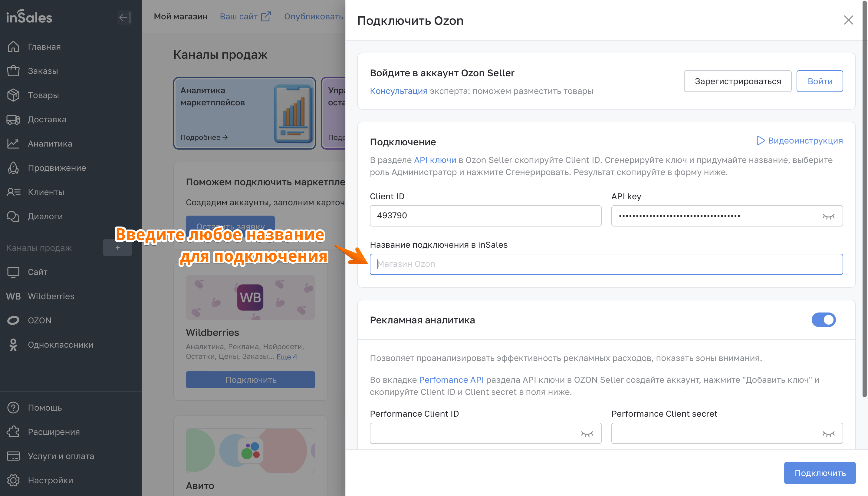This screenshot has height=496, width=868.
Task: Click the Доставка truck icon
Action: tap(13, 120)
